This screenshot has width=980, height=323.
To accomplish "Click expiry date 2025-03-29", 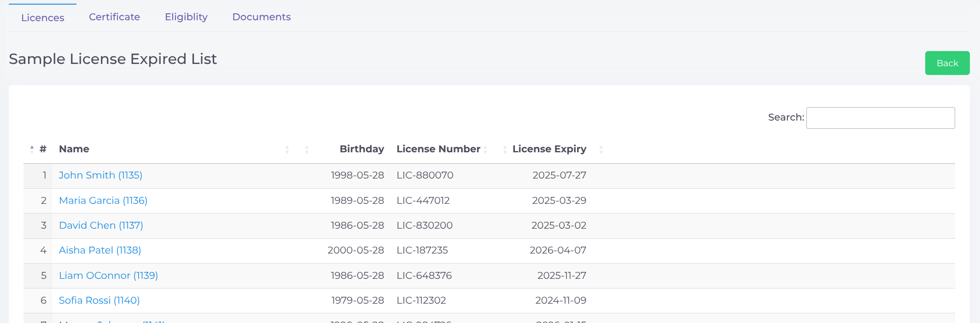I will point(559,201).
